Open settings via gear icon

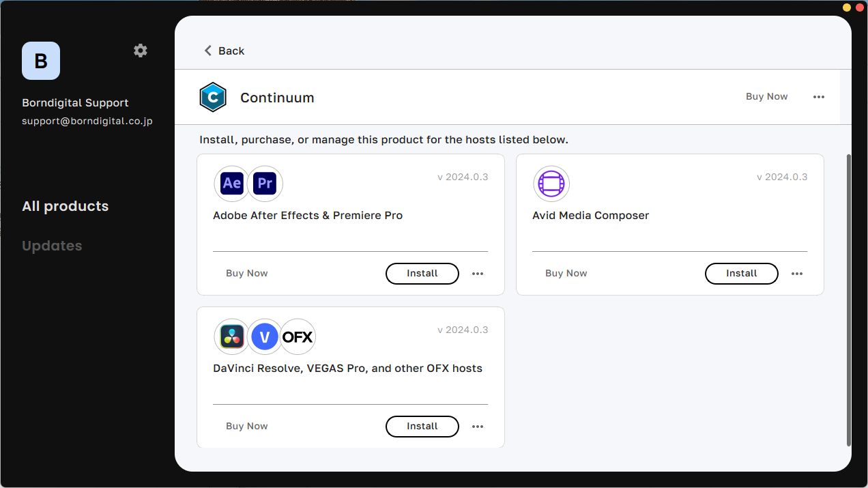point(141,51)
